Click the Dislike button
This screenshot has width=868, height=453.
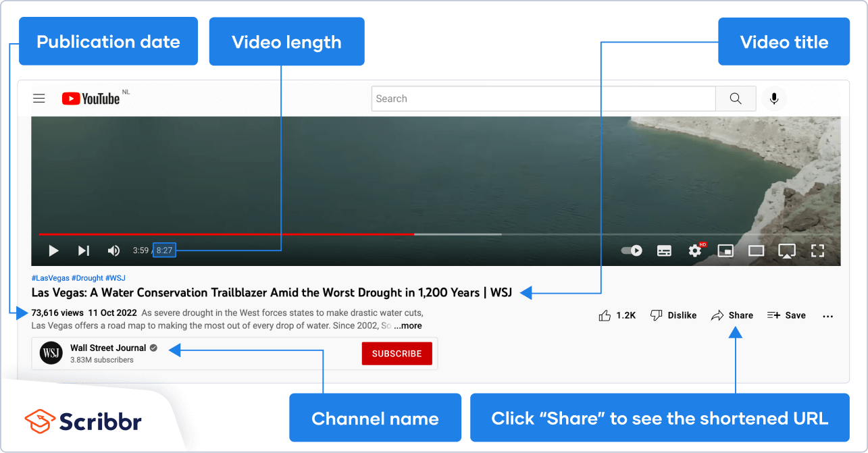point(673,315)
